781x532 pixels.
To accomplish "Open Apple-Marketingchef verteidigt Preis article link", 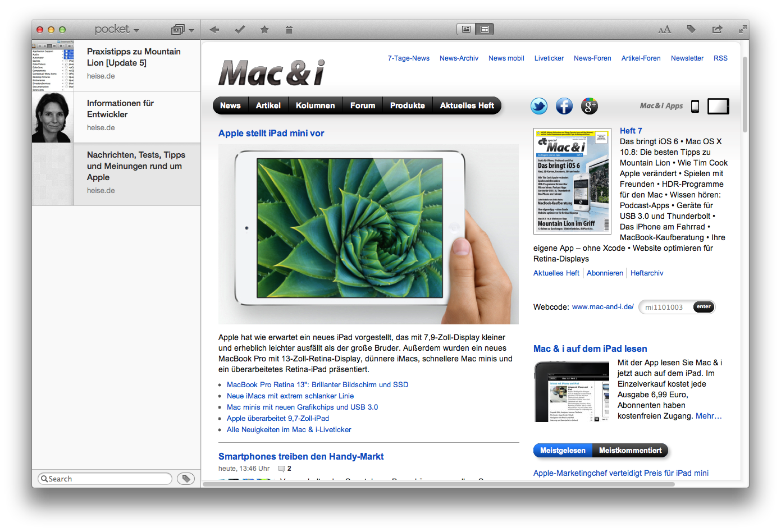I will pyautogui.click(x=621, y=473).
